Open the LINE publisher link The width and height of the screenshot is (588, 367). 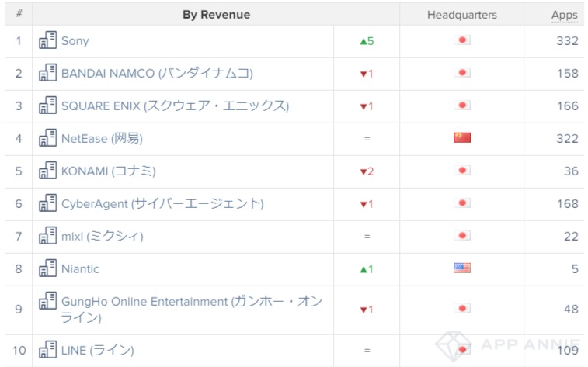[x=98, y=350]
